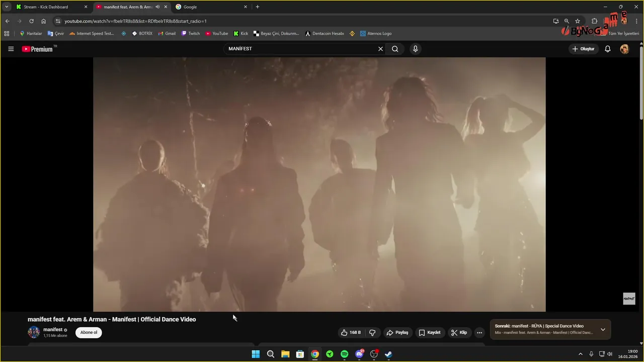Switch to the Google tab
Image resolution: width=644 pixels, height=362 pixels.
click(211, 7)
